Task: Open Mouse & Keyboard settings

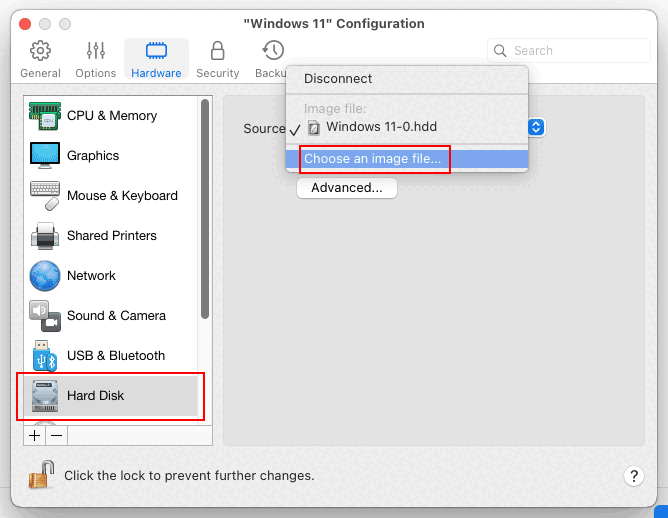Action: coord(112,196)
